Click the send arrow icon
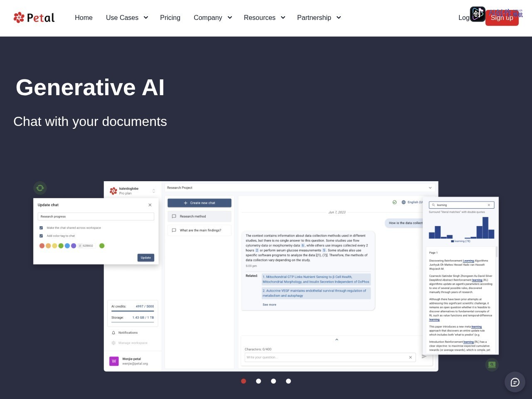This screenshot has height=399, width=532. point(424,357)
